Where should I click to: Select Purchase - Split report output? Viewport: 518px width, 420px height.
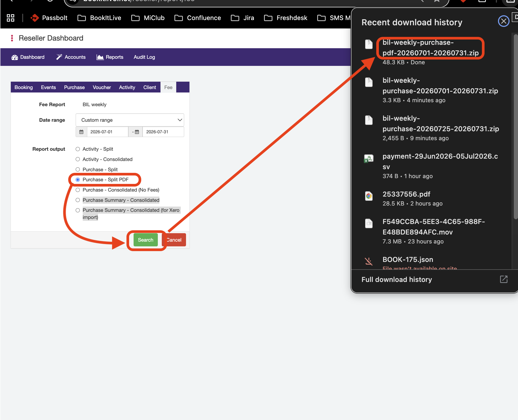click(78, 169)
